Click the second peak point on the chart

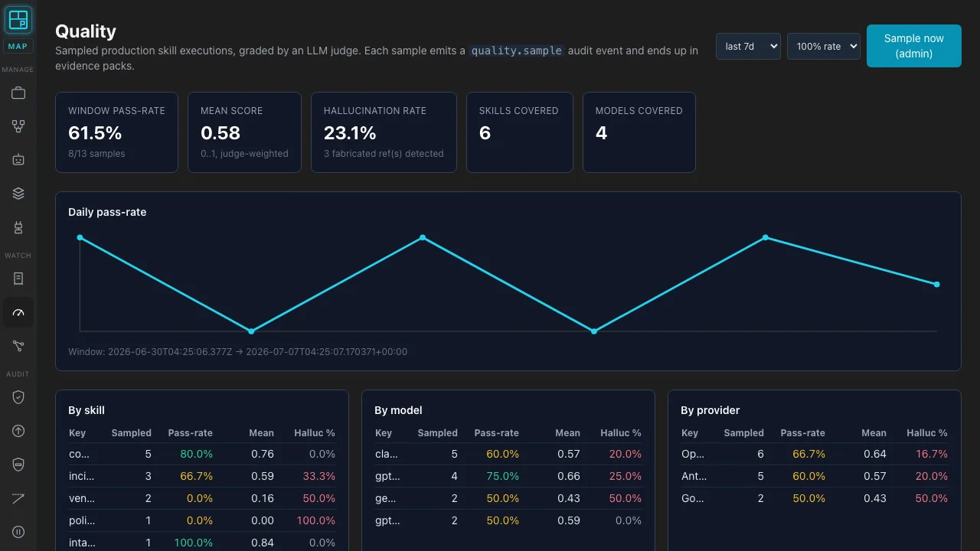pyautogui.click(x=423, y=237)
